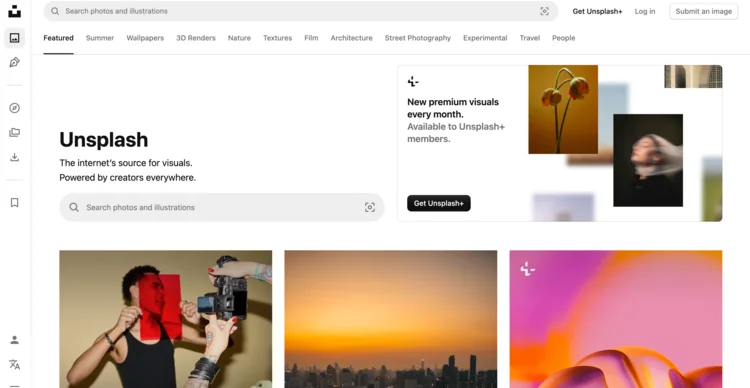
Task: Open the Film tab
Action: pyautogui.click(x=311, y=38)
